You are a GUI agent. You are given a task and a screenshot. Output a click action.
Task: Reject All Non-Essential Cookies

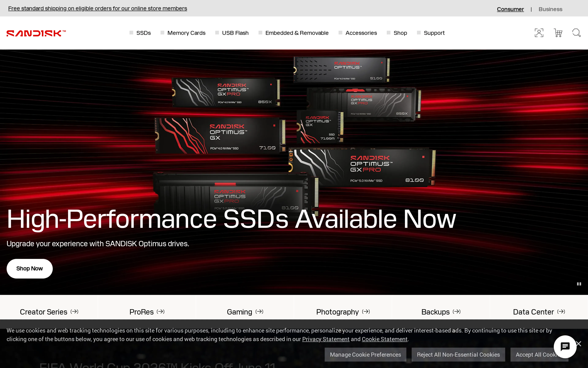click(x=458, y=355)
